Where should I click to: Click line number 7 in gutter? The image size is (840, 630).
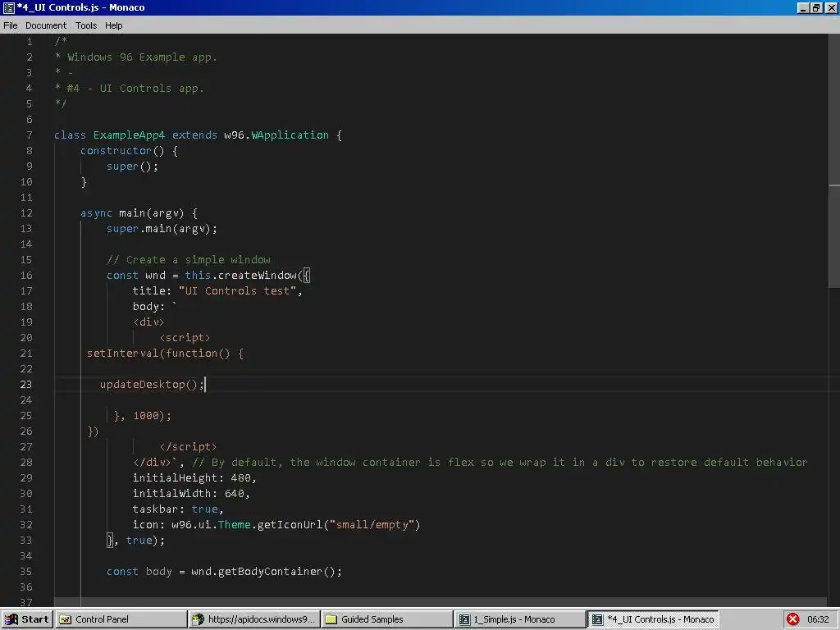[x=30, y=135]
